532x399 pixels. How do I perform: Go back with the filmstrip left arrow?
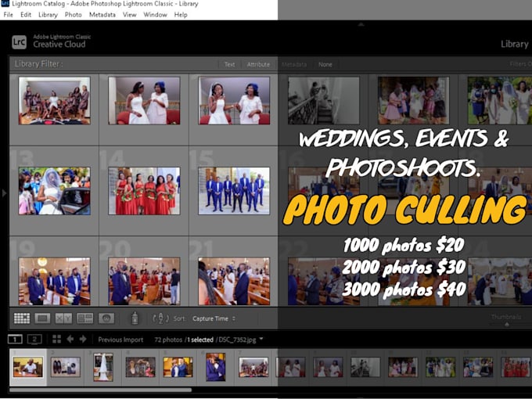pyautogui.click(x=70, y=339)
